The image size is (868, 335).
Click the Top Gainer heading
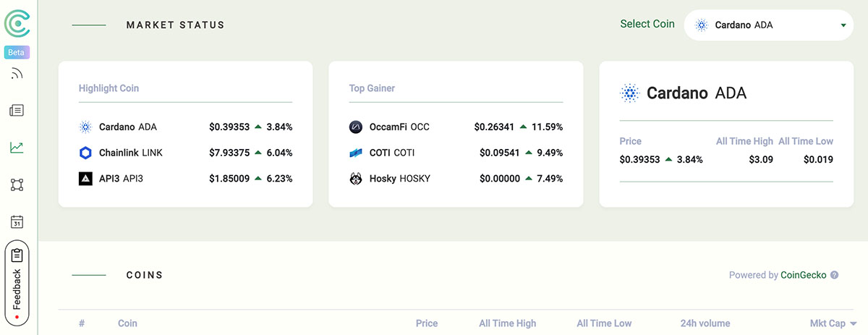click(372, 88)
